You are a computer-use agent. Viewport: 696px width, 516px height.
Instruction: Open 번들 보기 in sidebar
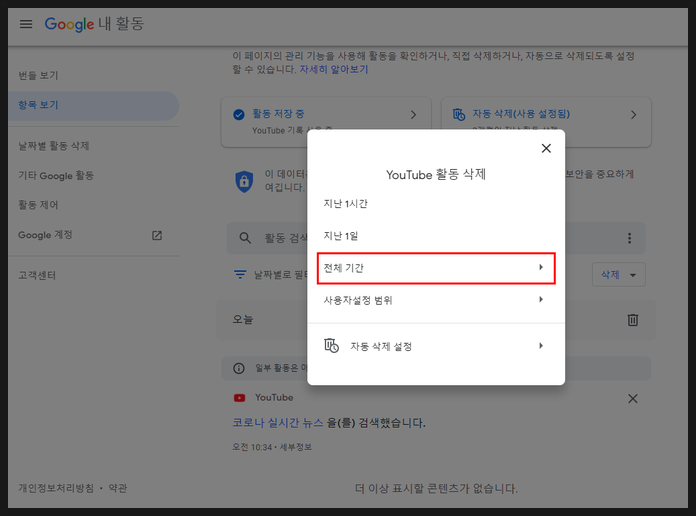38,75
